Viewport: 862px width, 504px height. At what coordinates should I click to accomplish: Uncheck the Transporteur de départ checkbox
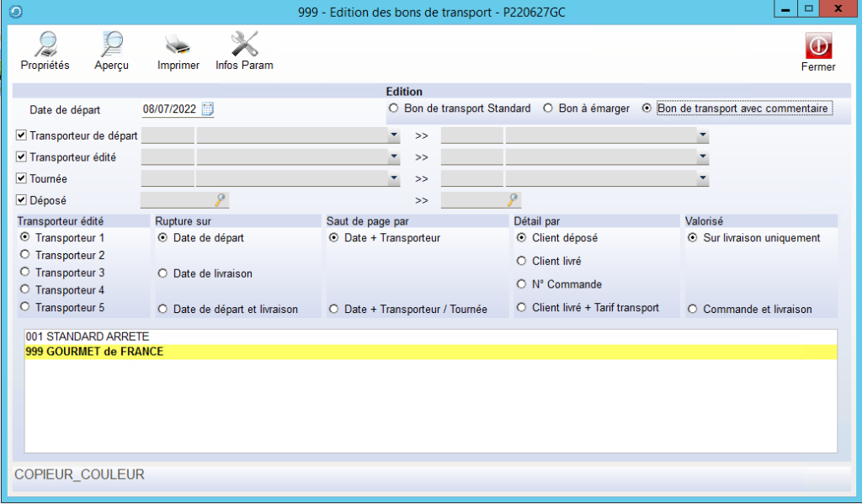click(x=22, y=135)
